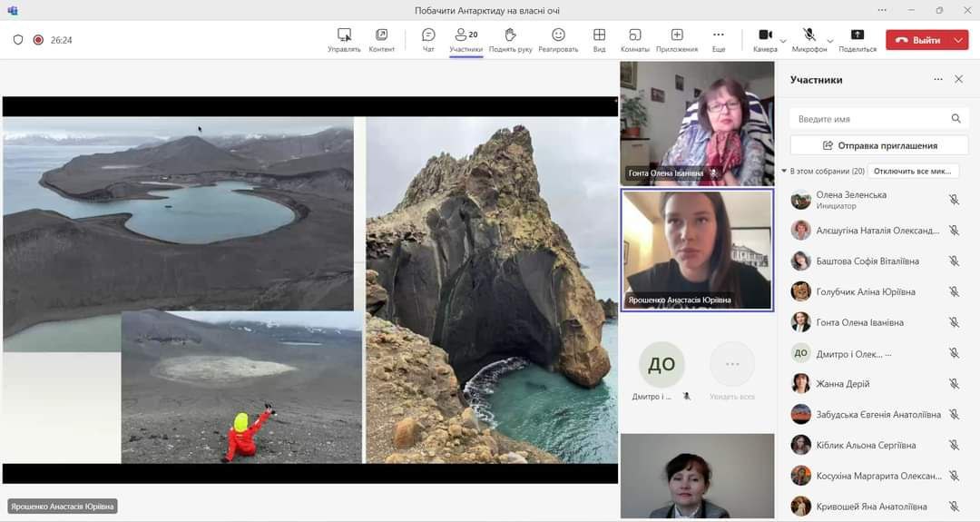980x522 pixels.
Task: Open the More (Еще) toolbar menu
Action: 719,34
